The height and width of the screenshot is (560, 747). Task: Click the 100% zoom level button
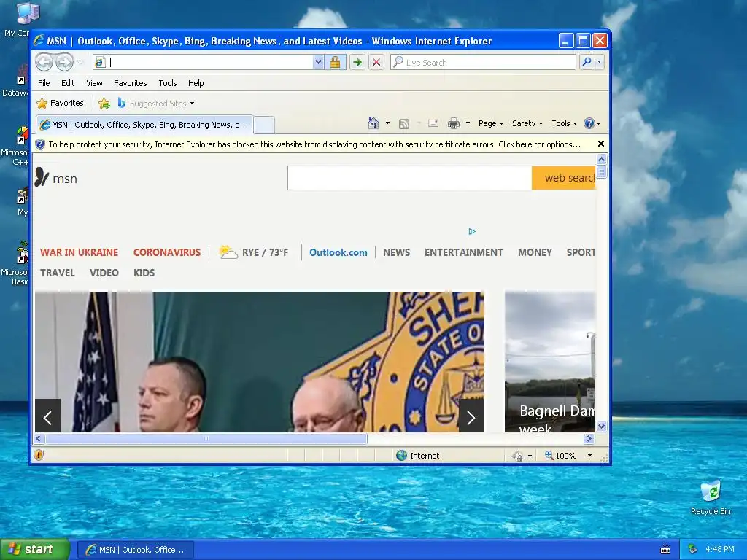(x=561, y=456)
